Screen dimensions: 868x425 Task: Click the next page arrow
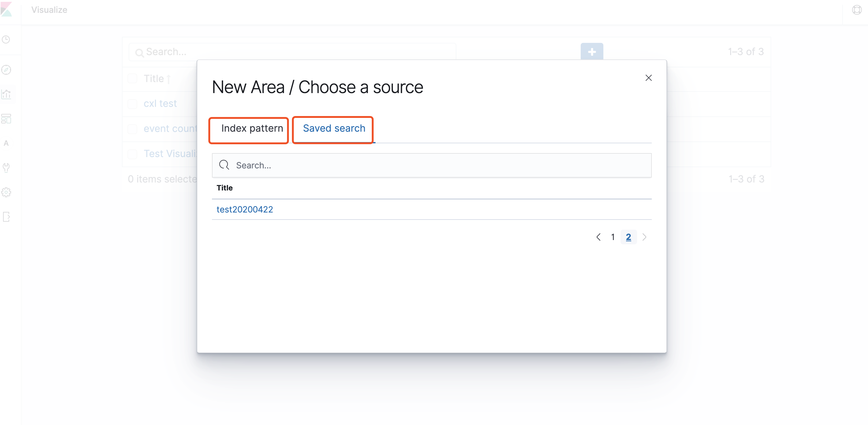(644, 237)
